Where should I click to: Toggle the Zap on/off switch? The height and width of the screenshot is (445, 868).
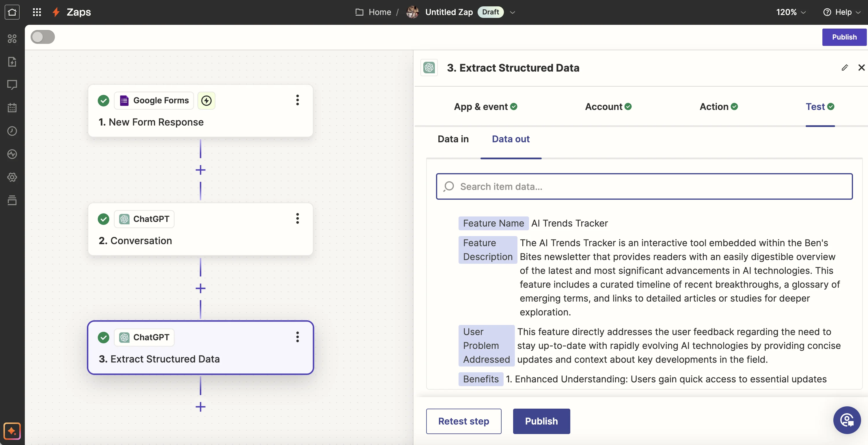pos(43,37)
